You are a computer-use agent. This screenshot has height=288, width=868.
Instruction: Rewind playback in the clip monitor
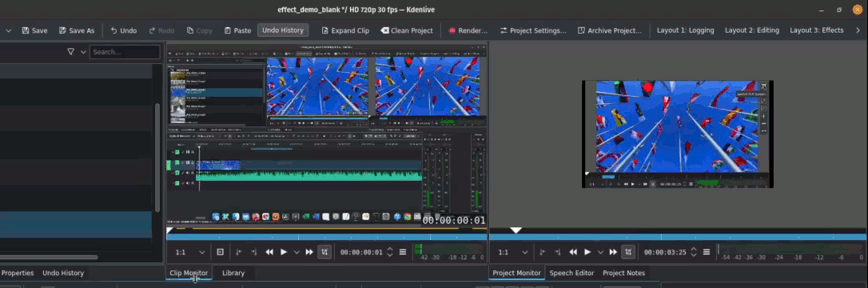[269, 252]
